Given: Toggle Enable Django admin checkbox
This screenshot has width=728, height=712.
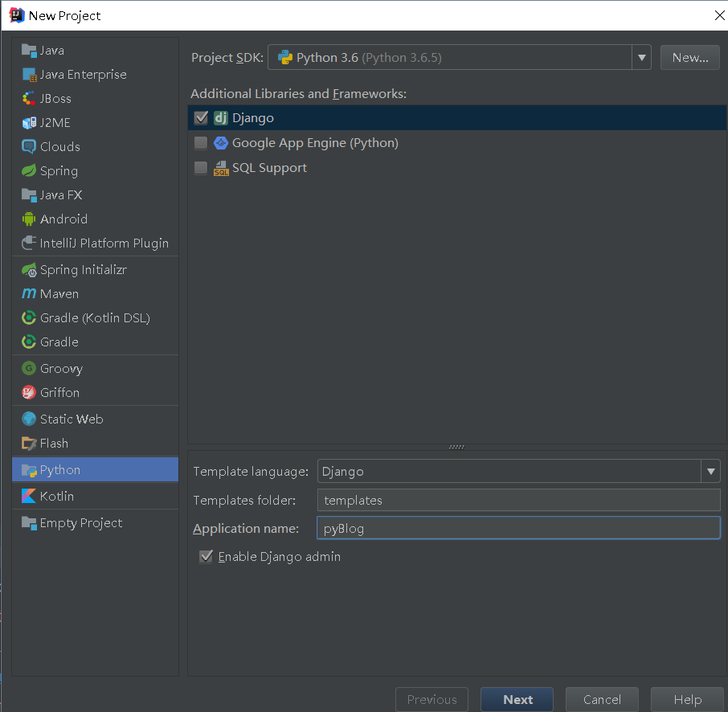Looking at the screenshot, I should [206, 556].
